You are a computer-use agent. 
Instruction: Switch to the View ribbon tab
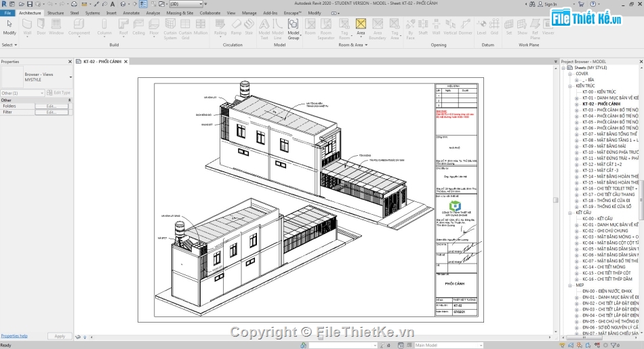(231, 13)
